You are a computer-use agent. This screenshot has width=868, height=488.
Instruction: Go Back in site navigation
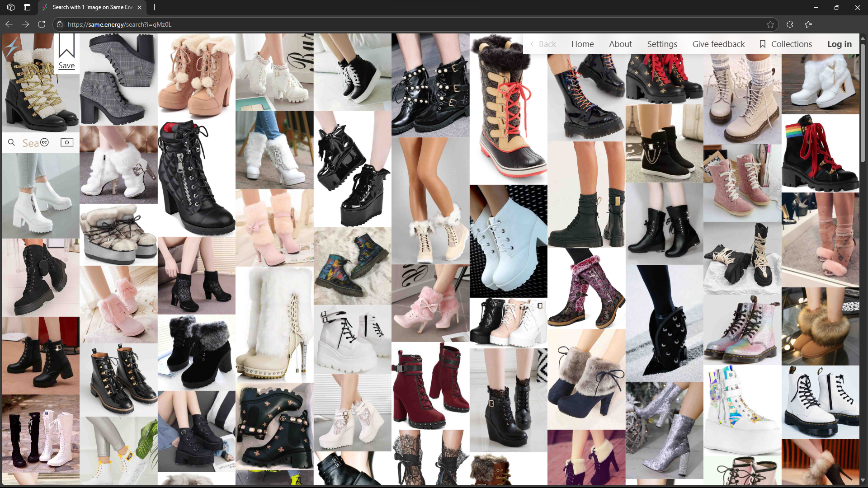543,44
